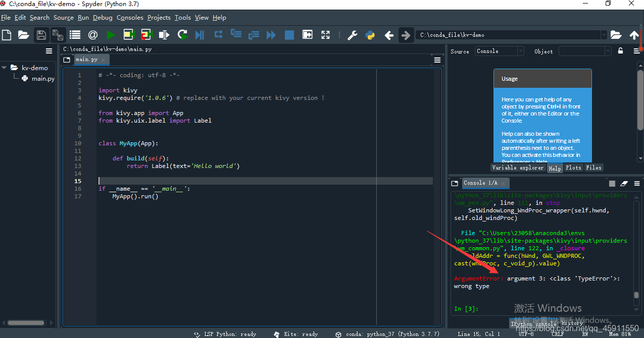Screen dimensions: 644x338
Task: Switch to the Files tab
Action: (593, 167)
